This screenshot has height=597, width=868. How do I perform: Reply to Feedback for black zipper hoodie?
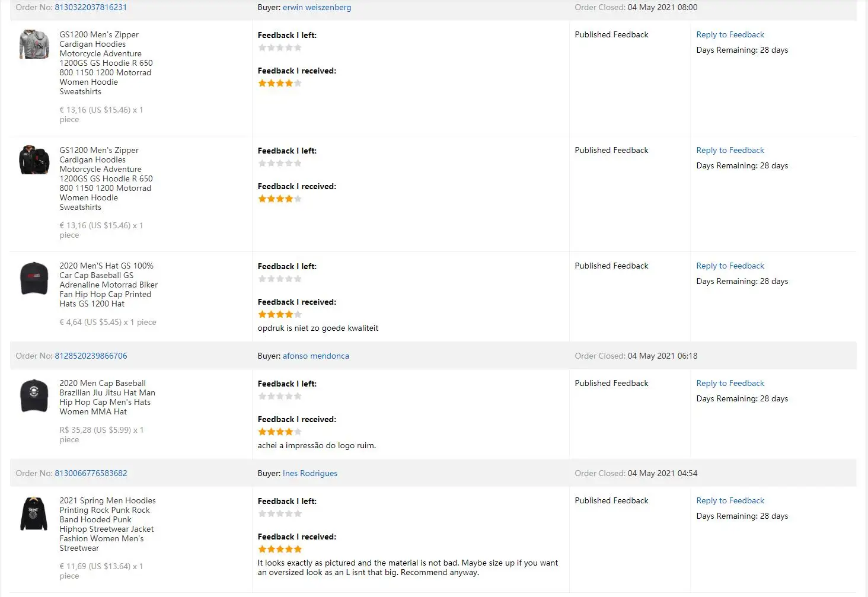pyautogui.click(x=730, y=150)
